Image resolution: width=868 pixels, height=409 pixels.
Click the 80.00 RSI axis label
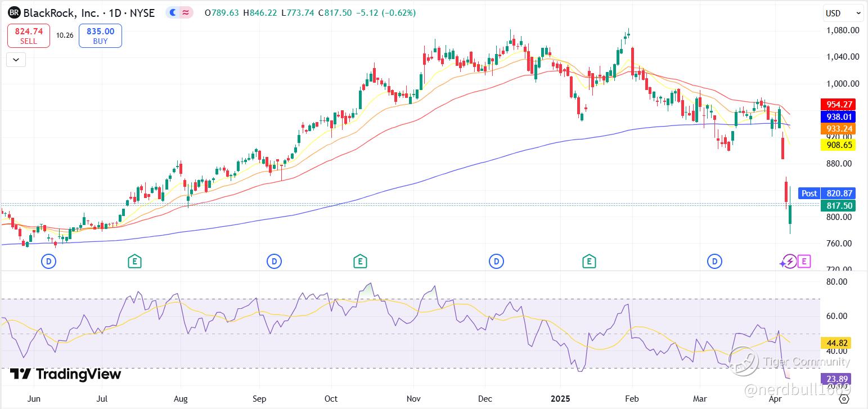click(838, 282)
